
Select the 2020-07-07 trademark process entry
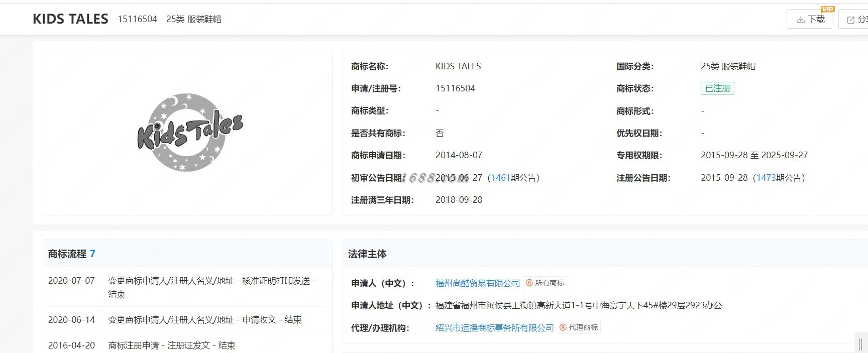tap(186, 287)
